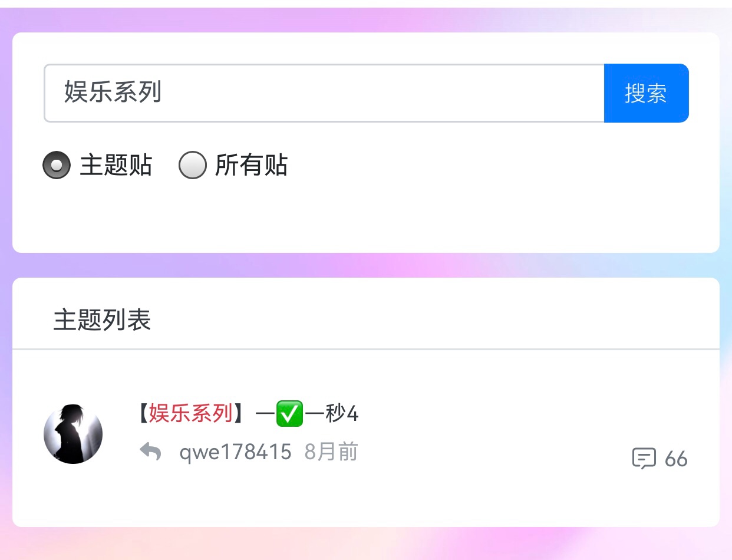Screen dimensions: 732x560
Task: Click the closing 】 bracket in the title
Action: coord(240,414)
